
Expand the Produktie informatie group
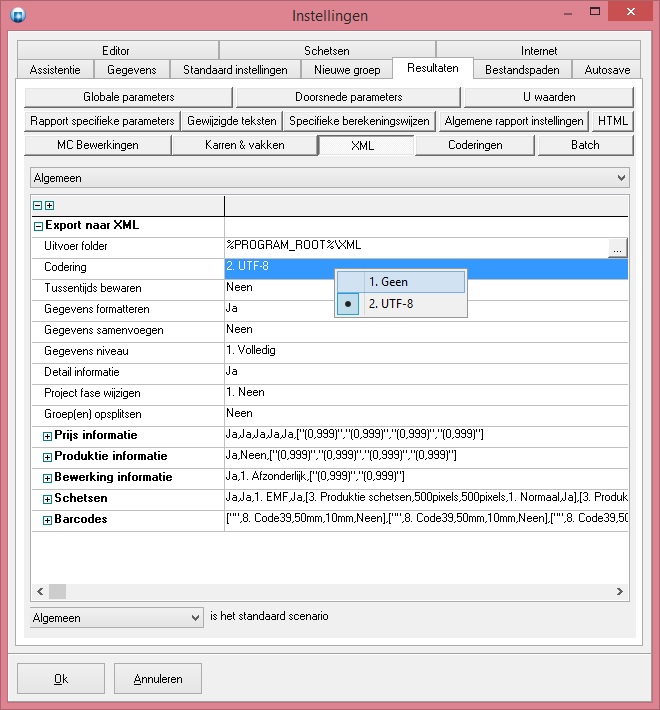click(x=47, y=457)
